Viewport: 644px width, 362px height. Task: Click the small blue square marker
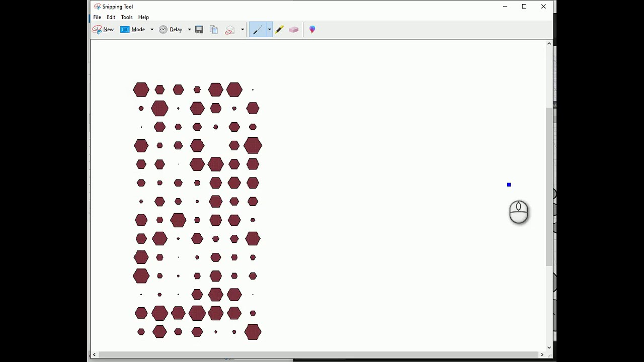pos(509,185)
